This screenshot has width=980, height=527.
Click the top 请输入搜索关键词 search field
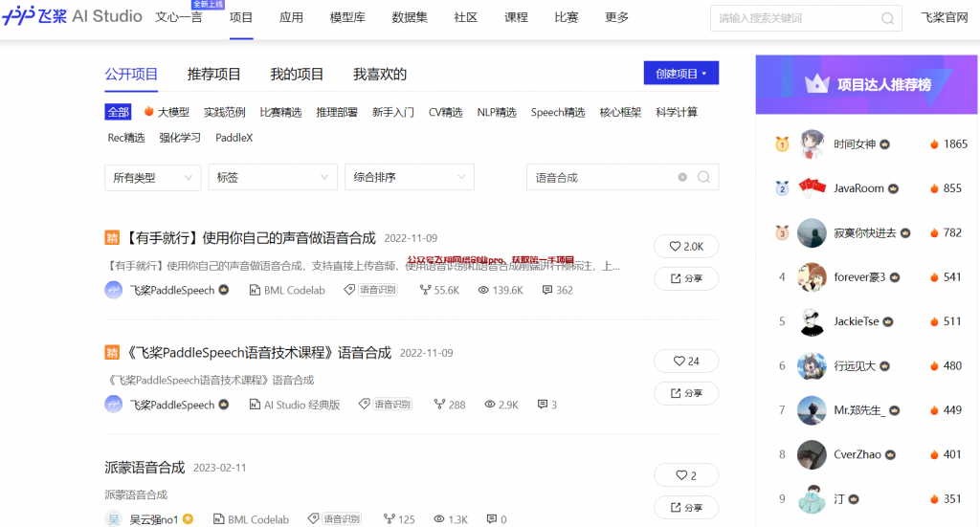tap(794, 18)
